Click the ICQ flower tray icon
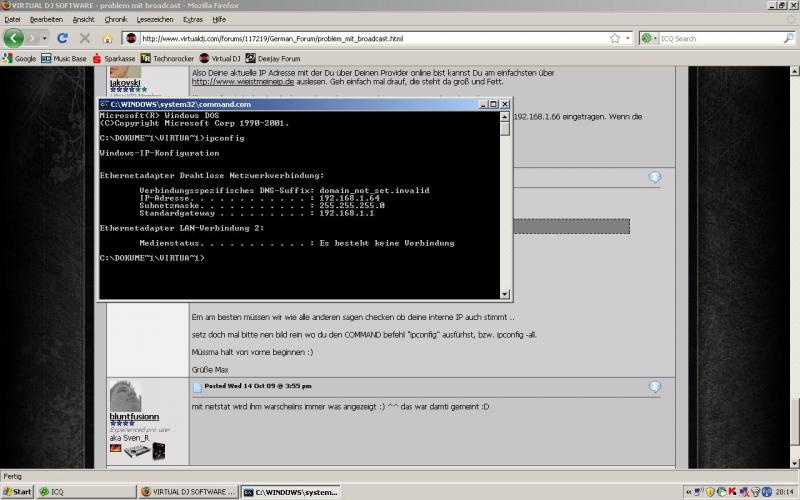The width and height of the screenshot is (800, 500). [x=721, y=492]
